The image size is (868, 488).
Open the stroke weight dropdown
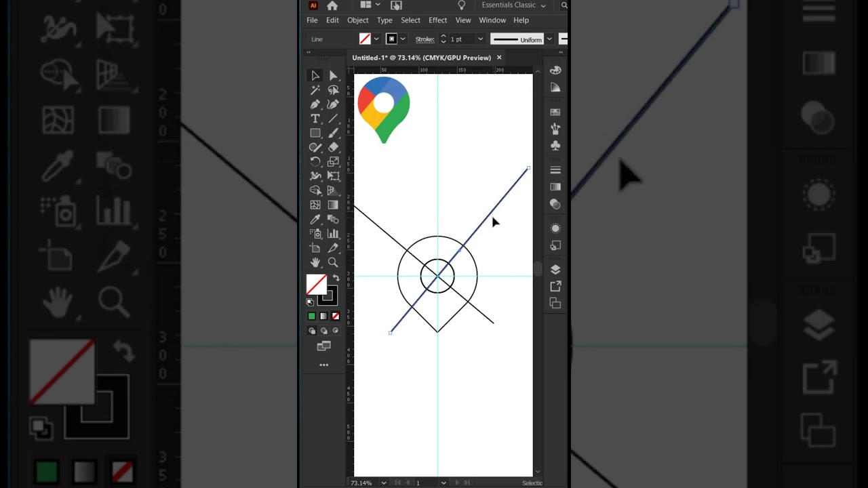point(480,39)
